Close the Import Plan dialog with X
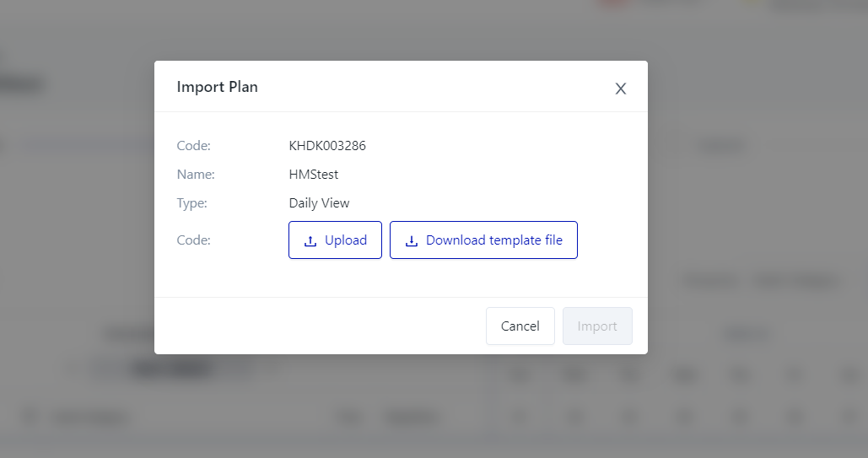The width and height of the screenshot is (868, 458). 621,89
